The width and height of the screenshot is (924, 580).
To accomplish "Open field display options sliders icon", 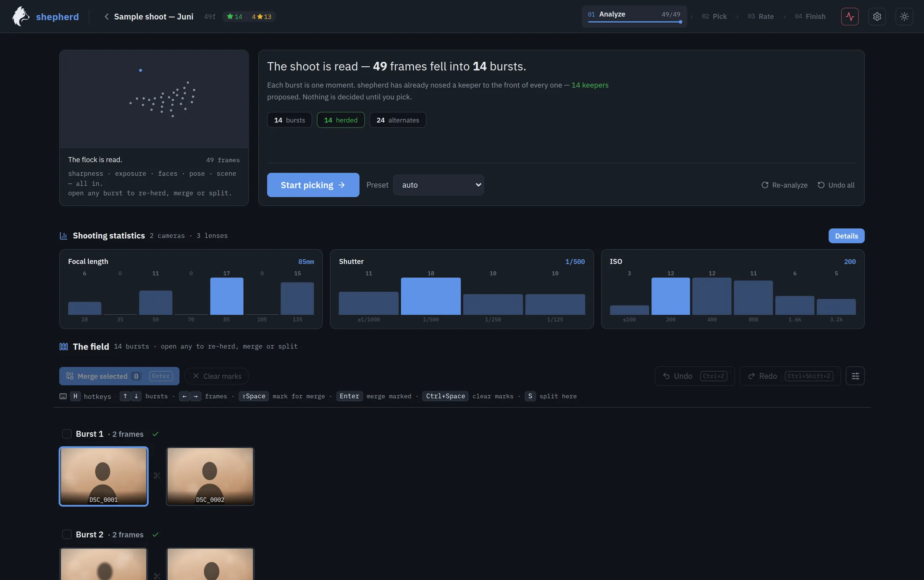I will coord(855,376).
